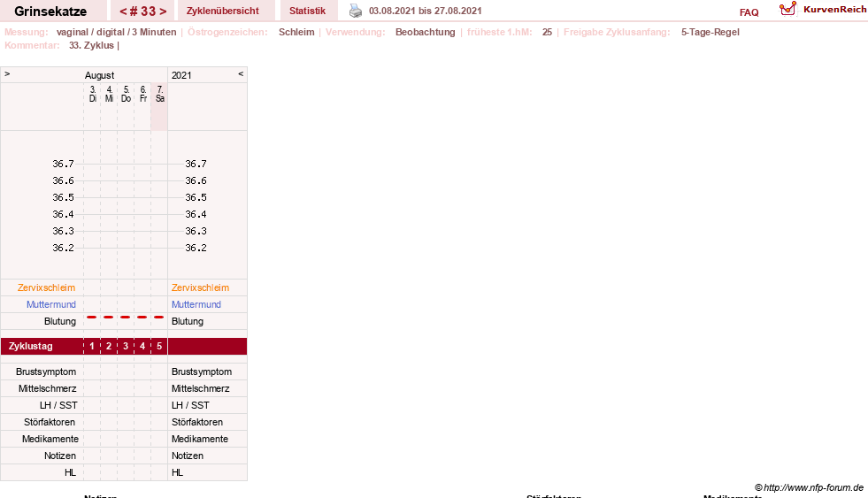Go to next cycle with the > arrow
This screenshot has width=868, height=498.
[x=163, y=11]
